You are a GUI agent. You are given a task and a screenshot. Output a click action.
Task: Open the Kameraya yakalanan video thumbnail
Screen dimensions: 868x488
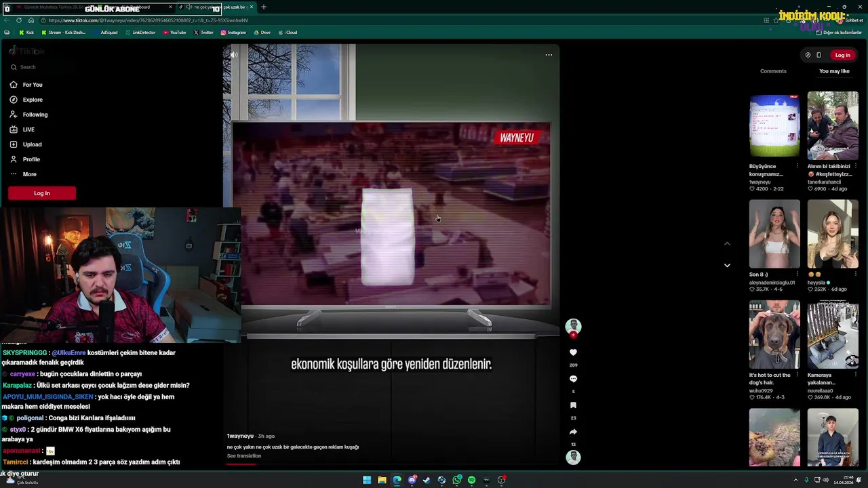pyautogui.click(x=833, y=335)
